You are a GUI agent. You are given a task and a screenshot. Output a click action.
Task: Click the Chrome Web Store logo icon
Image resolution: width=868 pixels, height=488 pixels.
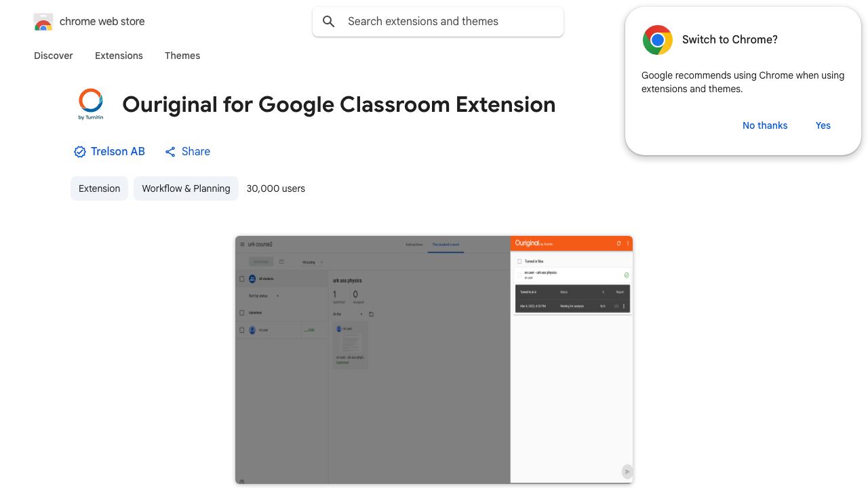(43, 22)
